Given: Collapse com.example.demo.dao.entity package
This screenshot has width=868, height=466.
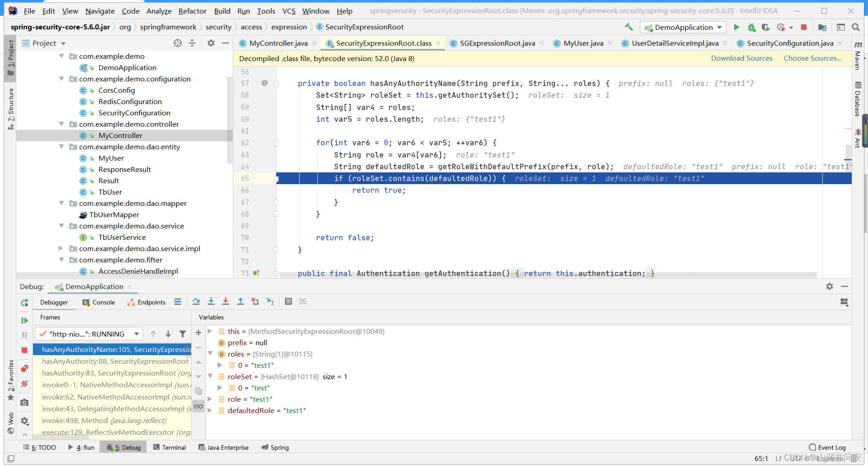Looking at the screenshot, I should 61,147.
